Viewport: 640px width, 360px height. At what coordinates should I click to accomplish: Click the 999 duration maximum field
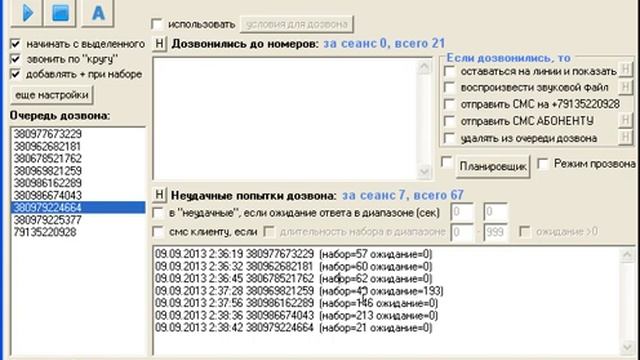click(x=495, y=232)
